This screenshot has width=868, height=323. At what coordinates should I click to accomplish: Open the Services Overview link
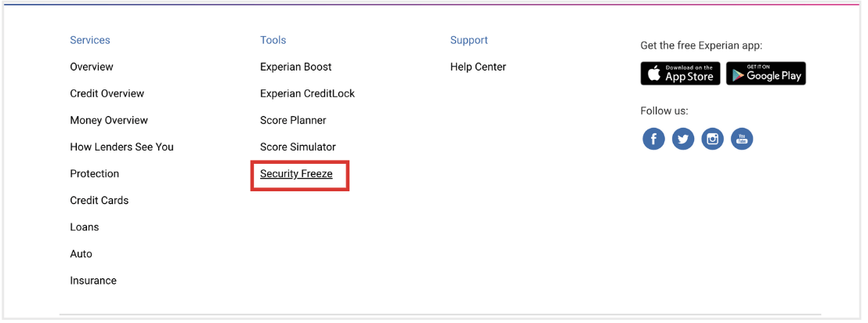(x=92, y=67)
